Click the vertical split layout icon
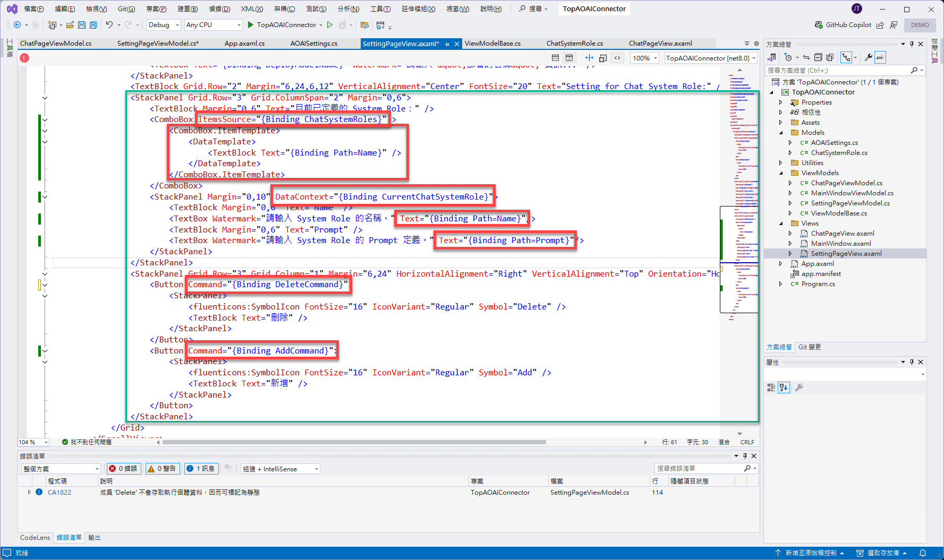Viewport: 944px width, 560px height. (569, 58)
